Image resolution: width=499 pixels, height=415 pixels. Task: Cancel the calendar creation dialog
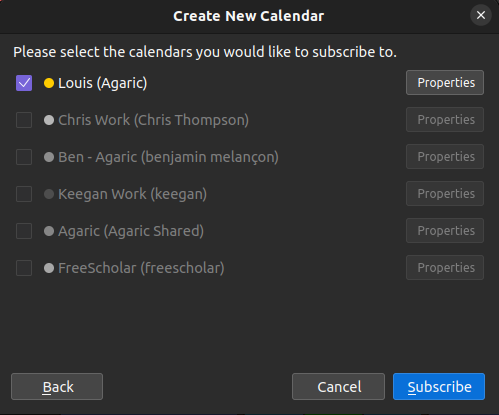click(x=338, y=387)
